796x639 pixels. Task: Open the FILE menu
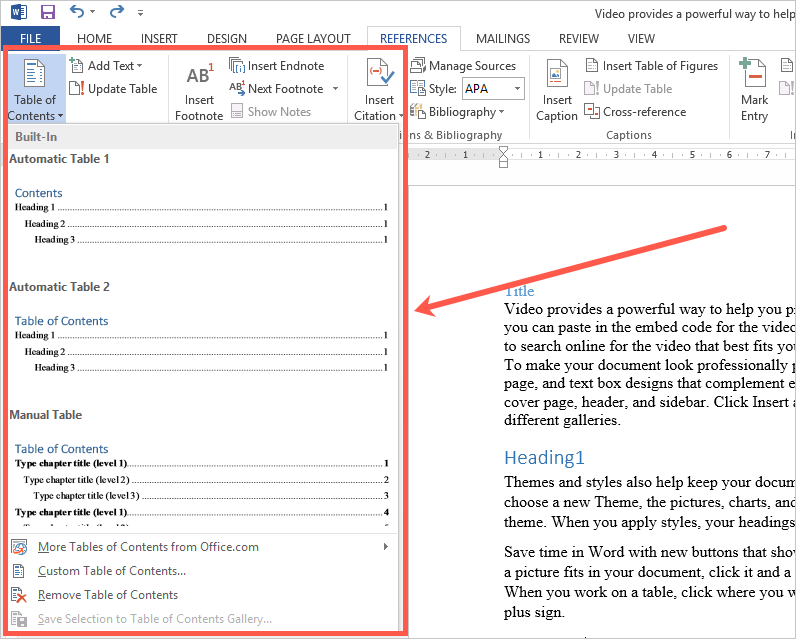[30, 39]
